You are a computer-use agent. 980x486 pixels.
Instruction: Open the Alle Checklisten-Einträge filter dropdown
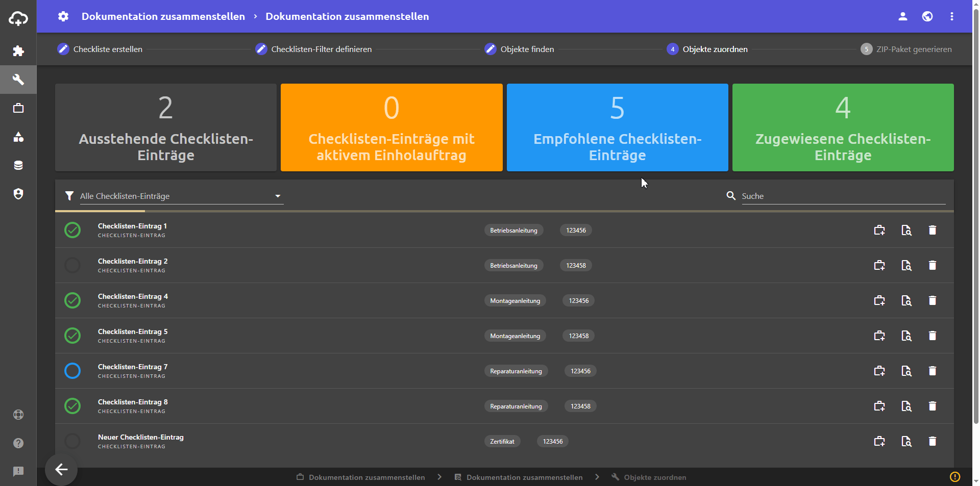(x=181, y=196)
